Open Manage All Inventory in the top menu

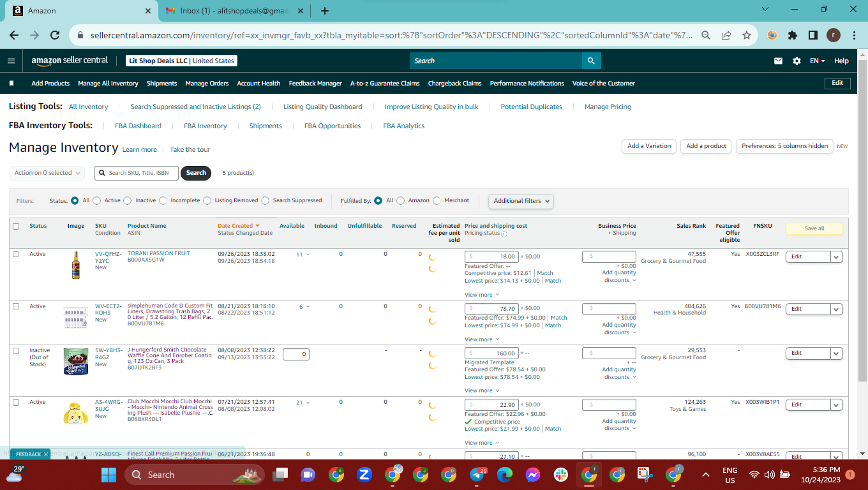pos(108,84)
